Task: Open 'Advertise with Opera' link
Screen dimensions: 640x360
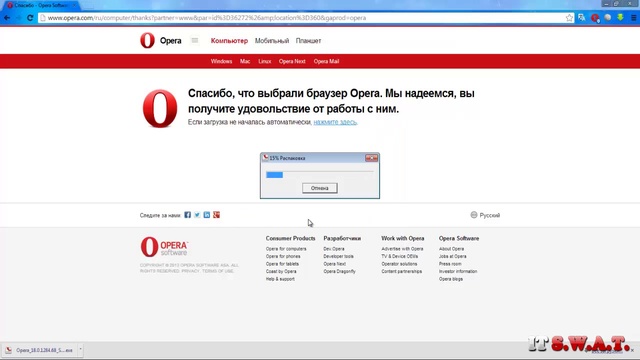Action: click(402, 249)
